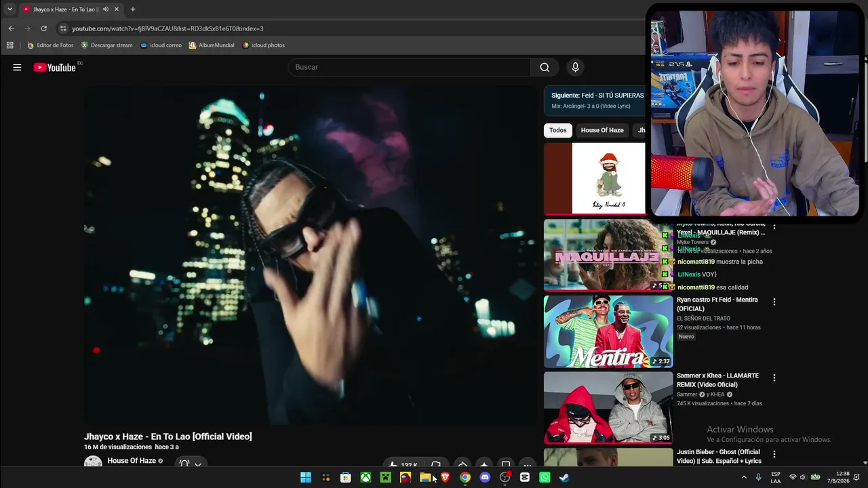Launch Among Us from the taskbar
This screenshot has width=868, height=488.
[x=406, y=477]
